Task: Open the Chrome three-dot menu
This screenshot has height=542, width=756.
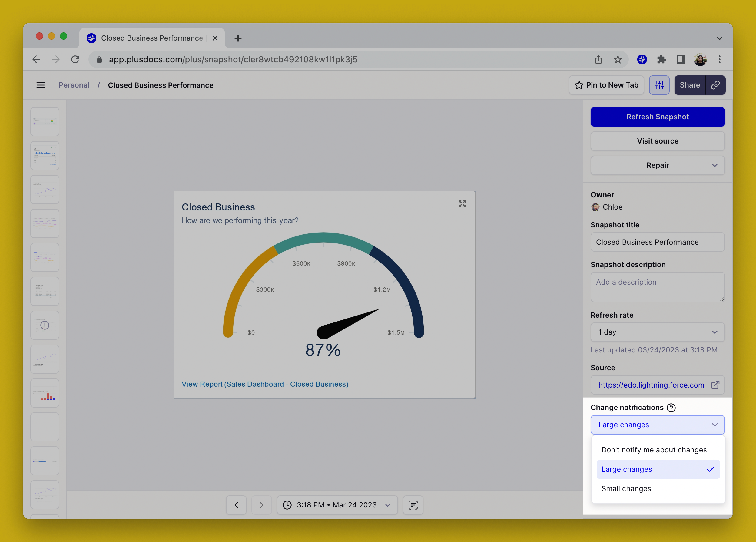Action: (720, 59)
